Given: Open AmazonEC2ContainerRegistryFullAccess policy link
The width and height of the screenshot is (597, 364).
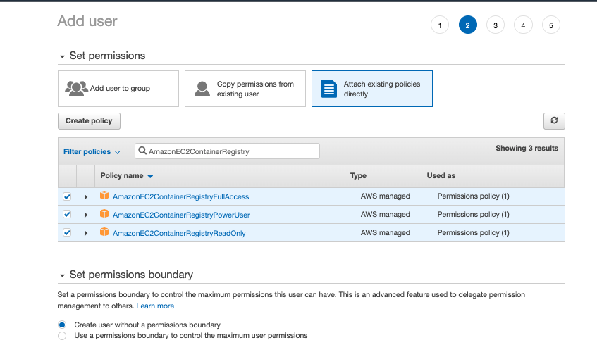Looking at the screenshot, I should pyautogui.click(x=181, y=196).
